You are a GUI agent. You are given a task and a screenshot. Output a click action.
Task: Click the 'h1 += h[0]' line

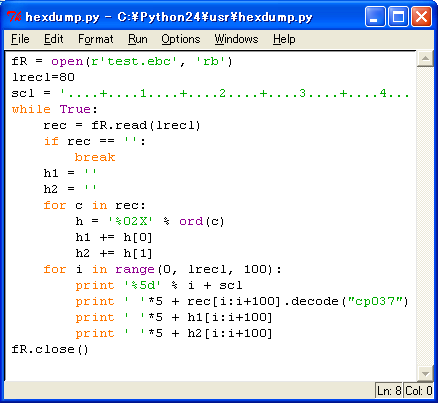[x=114, y=237]
